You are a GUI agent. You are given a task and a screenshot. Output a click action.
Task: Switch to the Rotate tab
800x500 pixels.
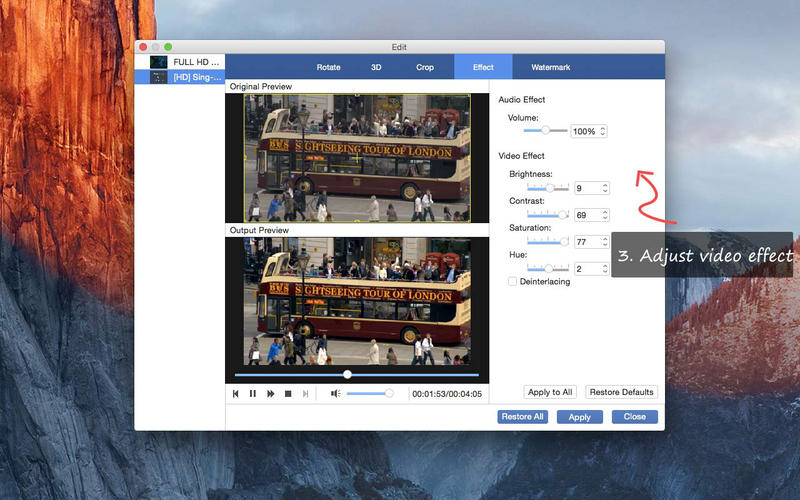[328, 67]
